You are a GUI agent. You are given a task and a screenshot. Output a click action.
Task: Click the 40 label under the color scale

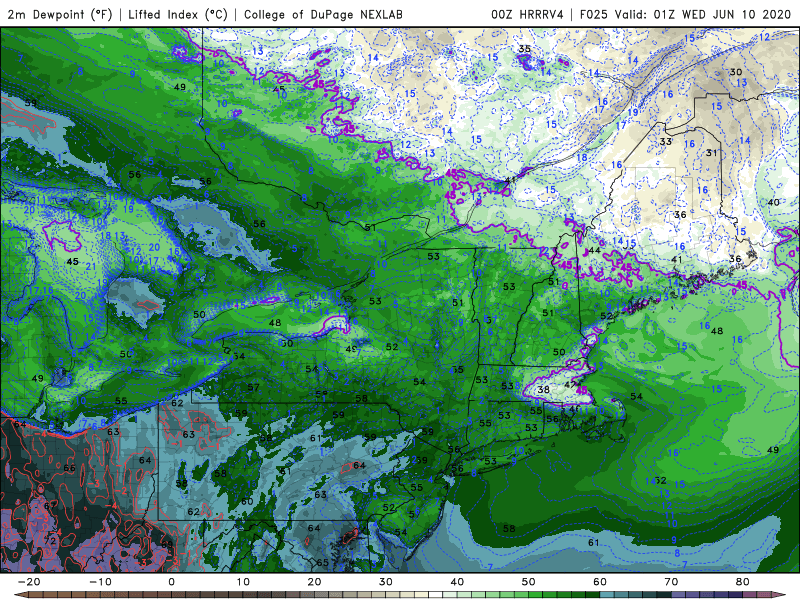pyautogui.click(x=457, y=582)
